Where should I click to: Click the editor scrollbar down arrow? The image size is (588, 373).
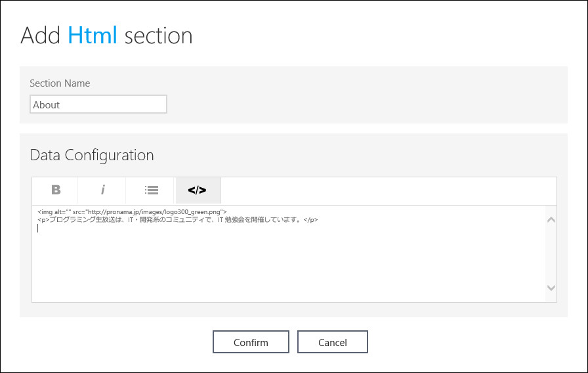[x=551, y=288]
